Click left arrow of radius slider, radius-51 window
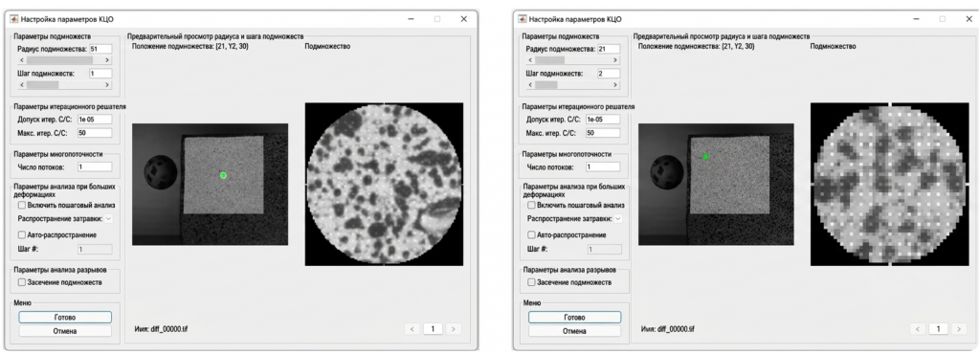Screen dimensions: 980x354 pos(23,60)
